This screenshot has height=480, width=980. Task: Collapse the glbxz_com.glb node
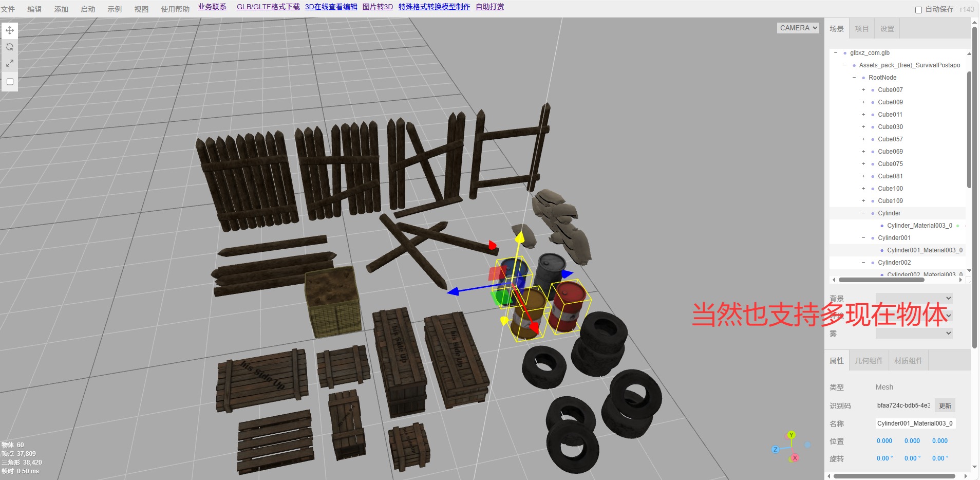(836, 53)
